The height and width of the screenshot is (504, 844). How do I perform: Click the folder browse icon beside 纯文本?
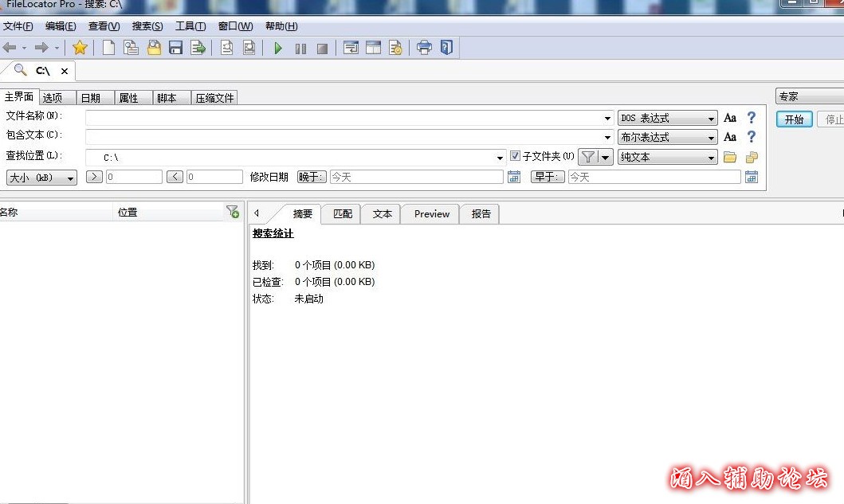coord(730,158)
